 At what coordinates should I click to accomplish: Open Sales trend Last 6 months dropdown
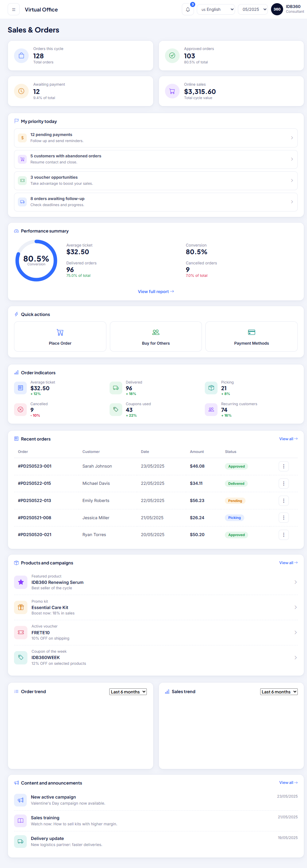click(279, 692)
